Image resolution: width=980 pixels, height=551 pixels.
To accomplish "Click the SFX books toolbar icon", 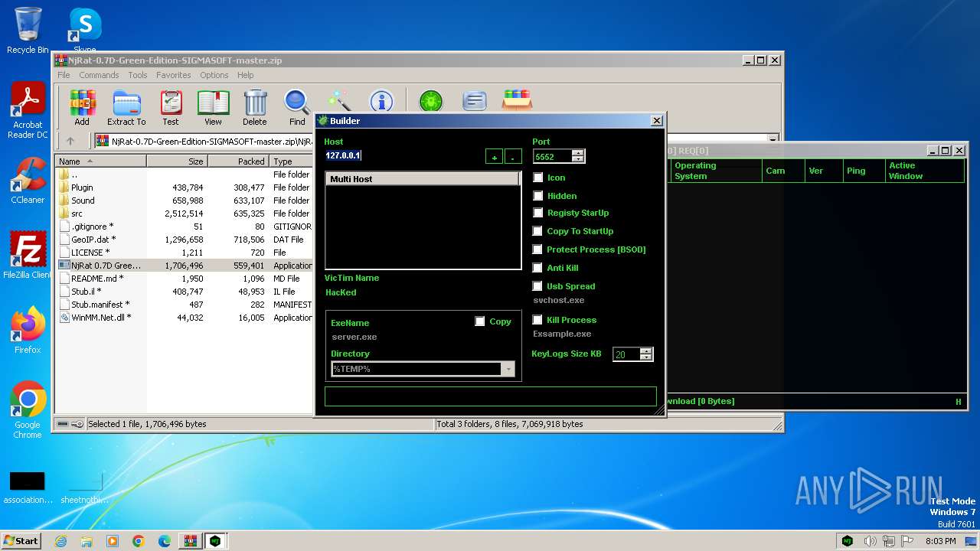I will point(517,100).
